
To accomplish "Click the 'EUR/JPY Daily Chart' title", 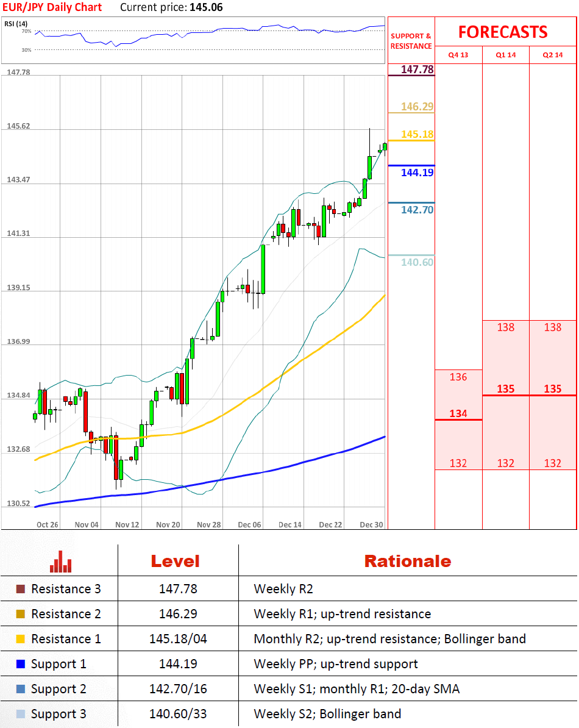I will coord(52,7).
